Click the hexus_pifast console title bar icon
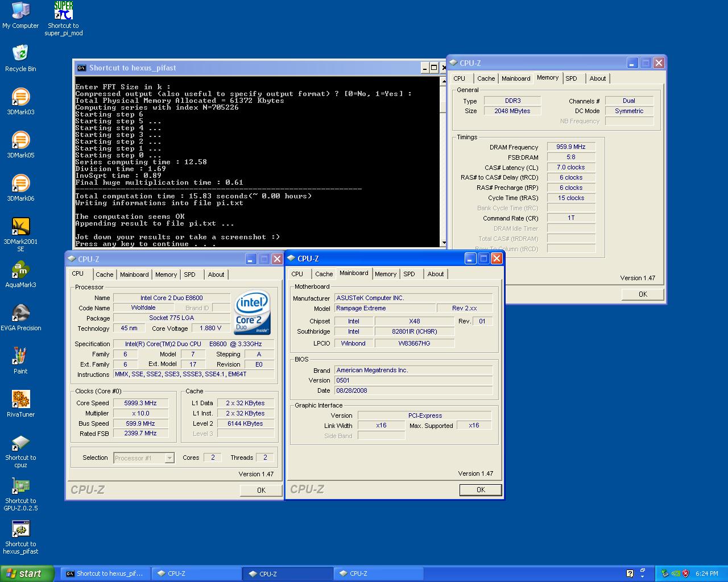728x582 pixels. [81, 68]
